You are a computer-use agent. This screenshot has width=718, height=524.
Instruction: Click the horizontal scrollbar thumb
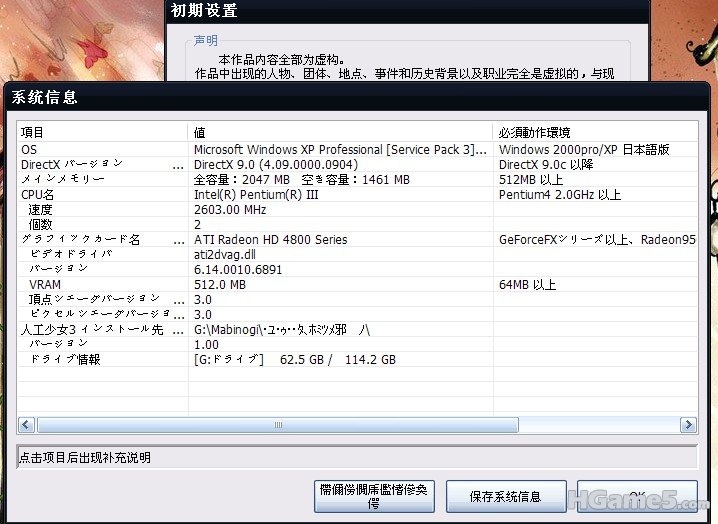pos(277,425)
